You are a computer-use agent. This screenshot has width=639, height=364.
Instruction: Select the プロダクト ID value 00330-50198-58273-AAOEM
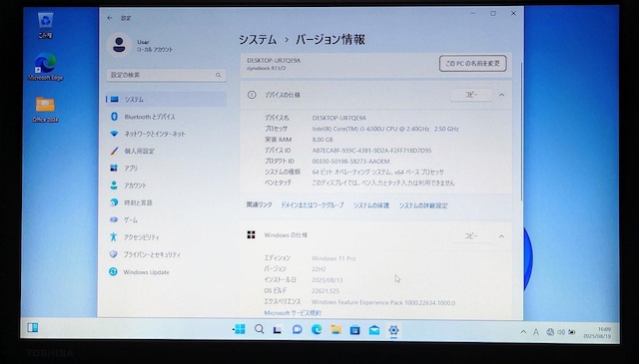[x=350, y=162]
